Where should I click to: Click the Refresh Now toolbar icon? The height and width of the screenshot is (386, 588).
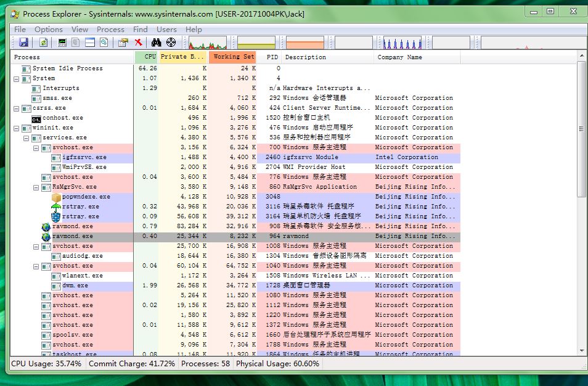pos(43,43)
